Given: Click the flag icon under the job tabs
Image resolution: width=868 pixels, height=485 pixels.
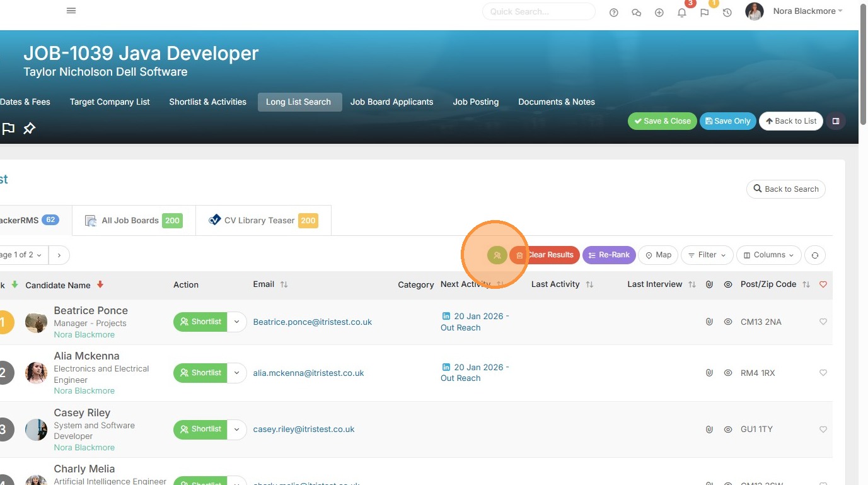Looking at the screenshot, I should point(8,129).
